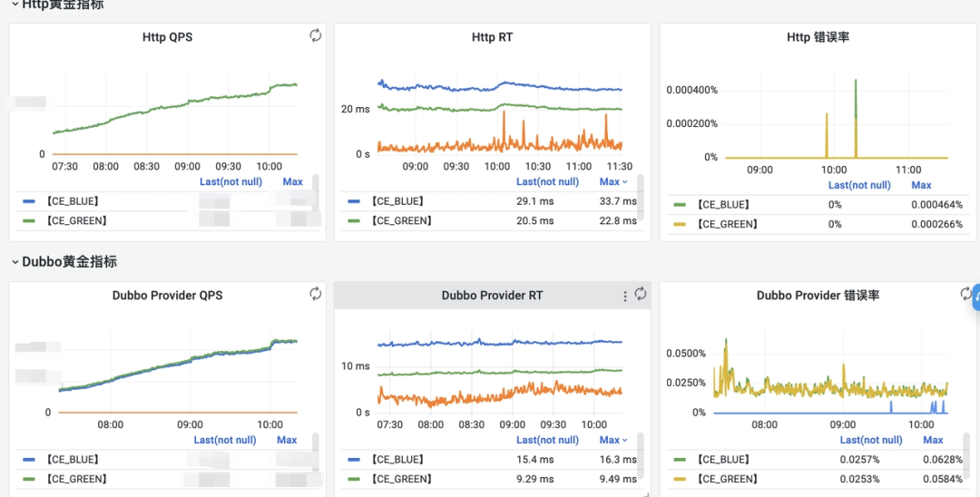Click the Http RT panel title
This screenshot has width=980, height=497.
pyautogui.click(x=493, y=37)
